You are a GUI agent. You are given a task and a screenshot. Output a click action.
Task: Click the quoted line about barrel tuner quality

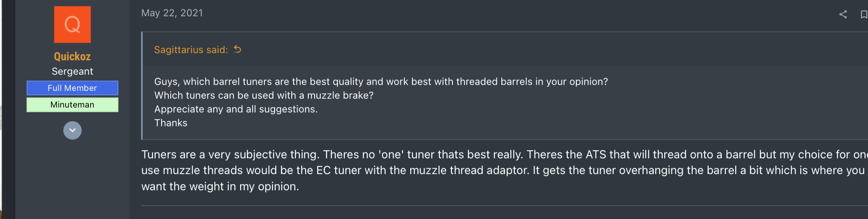coord(381,82)
